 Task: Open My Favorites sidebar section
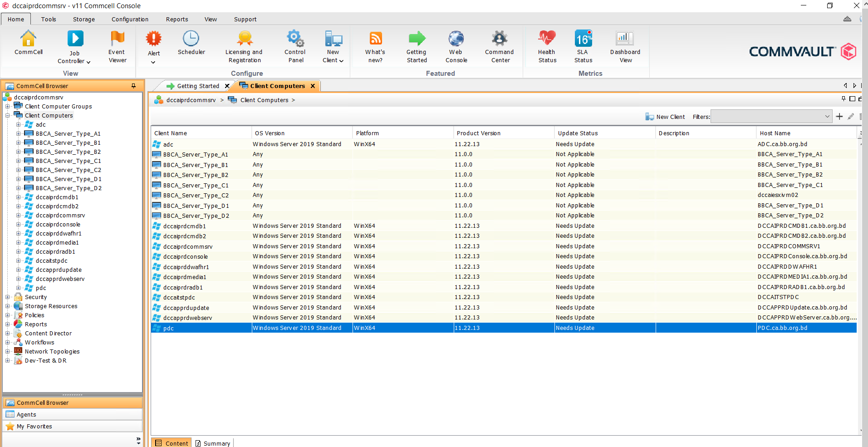73,426
